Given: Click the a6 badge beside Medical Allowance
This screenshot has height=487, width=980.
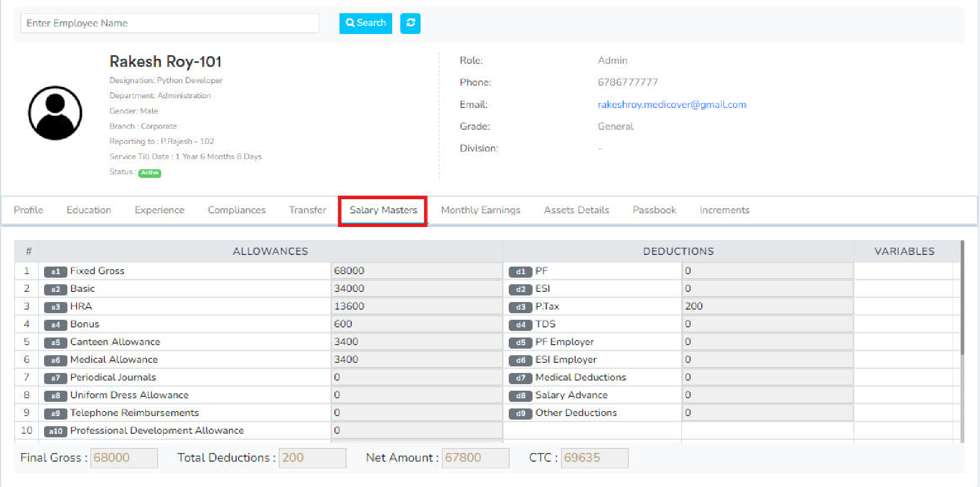Looking at the screenshot, I should (56, 360).
